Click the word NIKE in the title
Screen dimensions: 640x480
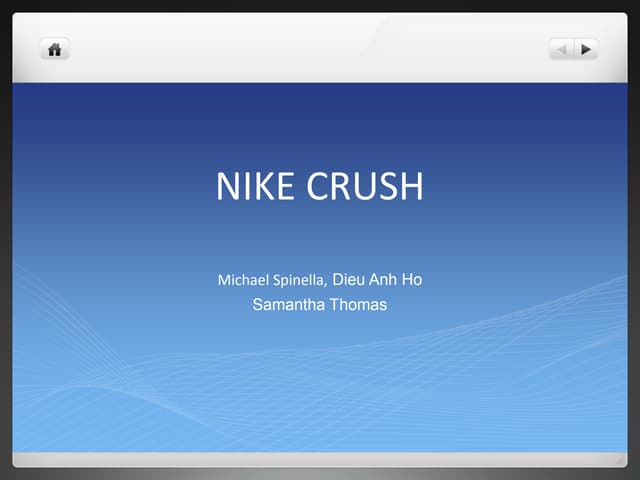point(254,187)
